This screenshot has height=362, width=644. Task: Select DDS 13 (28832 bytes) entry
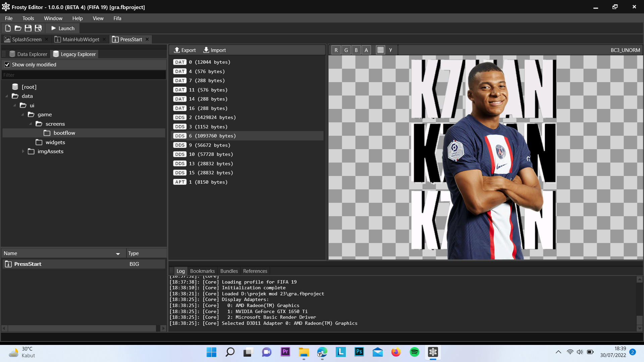point(248,164)
